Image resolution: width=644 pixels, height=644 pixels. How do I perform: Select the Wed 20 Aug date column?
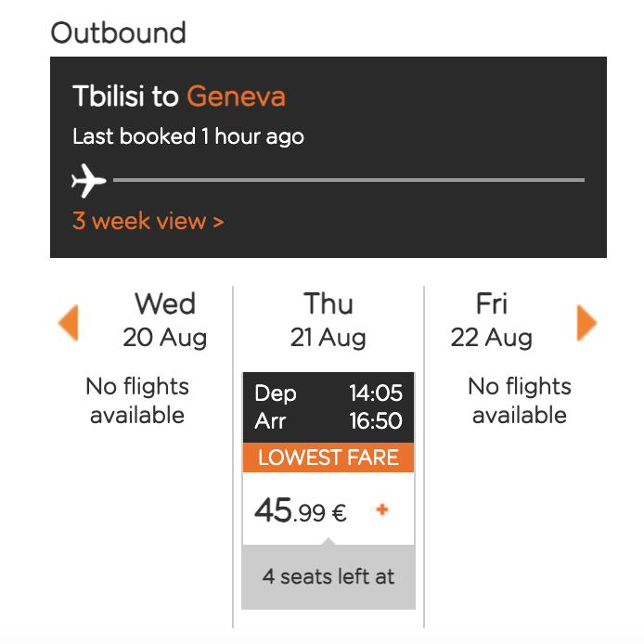tap(164, 320)
